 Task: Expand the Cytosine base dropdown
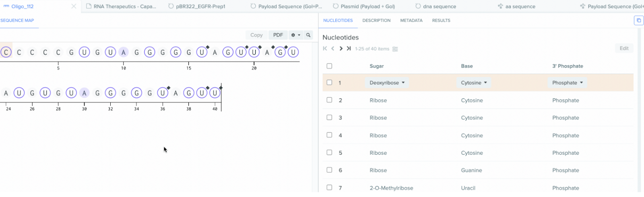click(474, 83)
